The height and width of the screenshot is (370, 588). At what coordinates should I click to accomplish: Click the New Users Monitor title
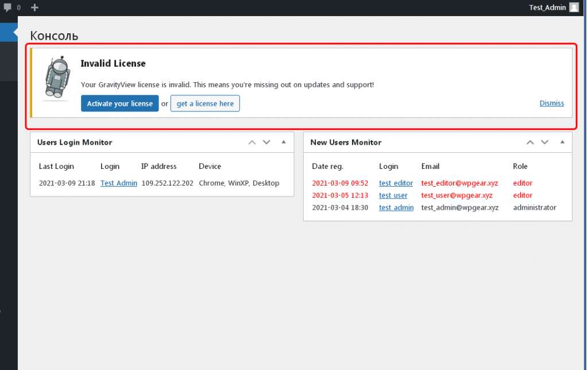(x=346, y=142)
